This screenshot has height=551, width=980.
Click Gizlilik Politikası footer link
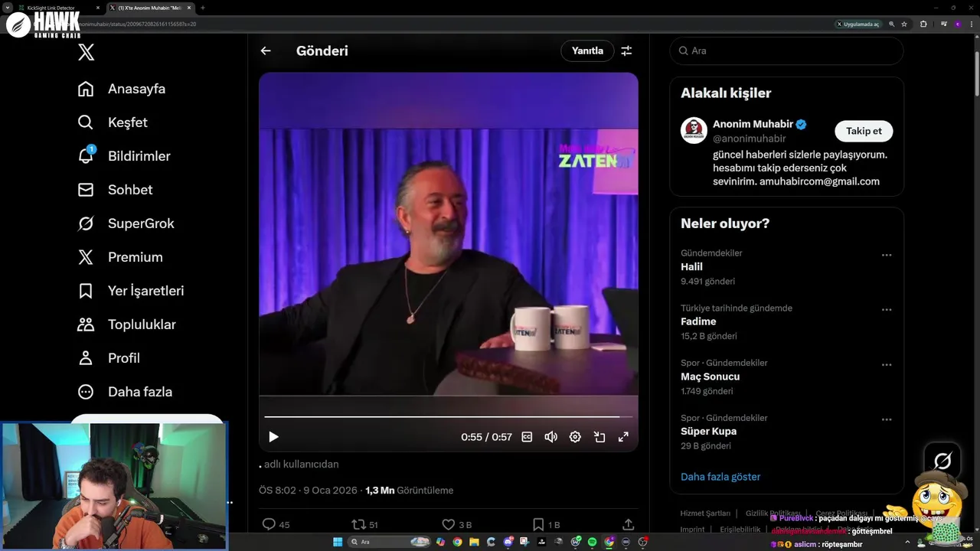[773, 514]
